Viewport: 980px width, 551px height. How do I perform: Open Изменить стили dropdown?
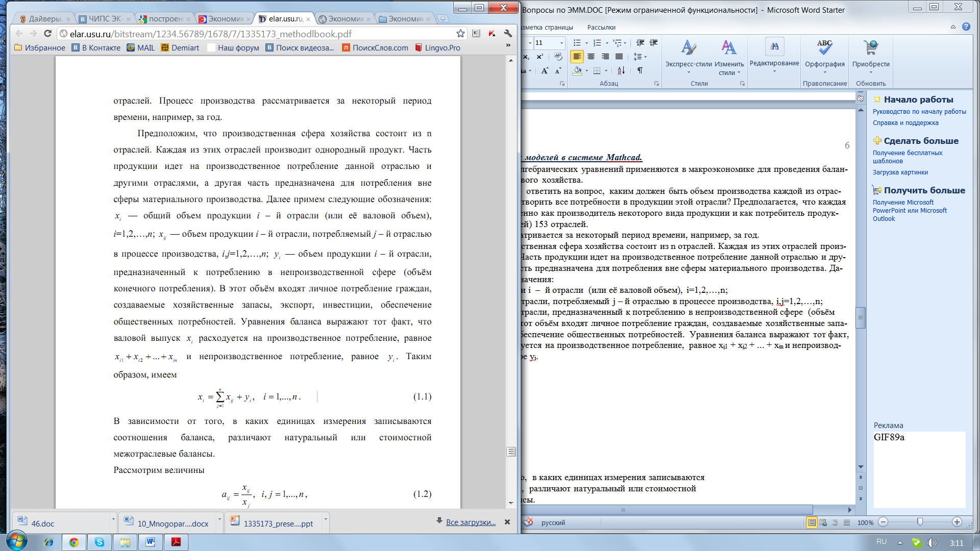tap(729, 57)
